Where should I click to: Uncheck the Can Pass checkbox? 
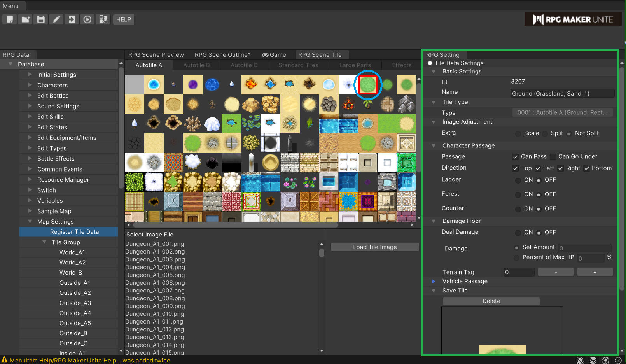pyautogui.click(x=515, y=157)
